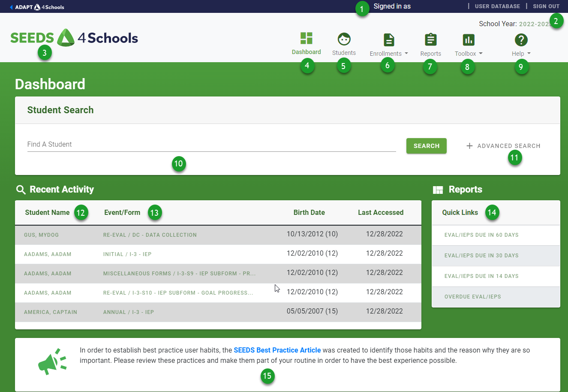Click the Quick Links heading

[460, 213]
